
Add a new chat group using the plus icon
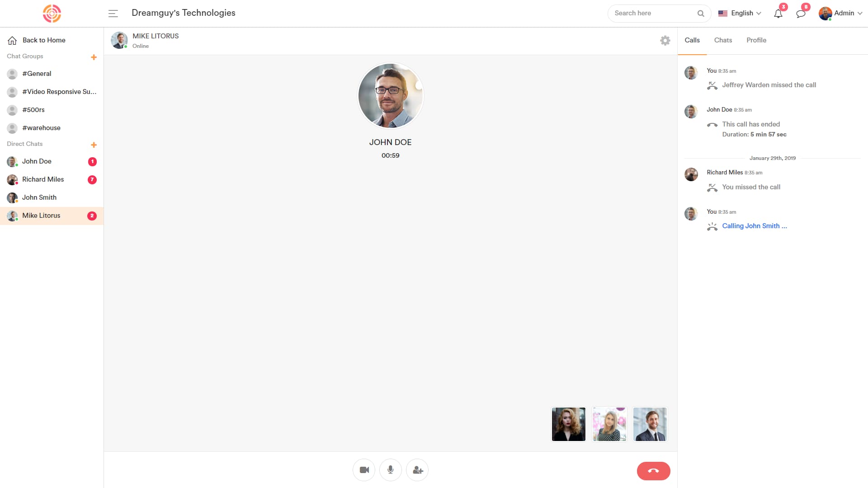point(94,57)
